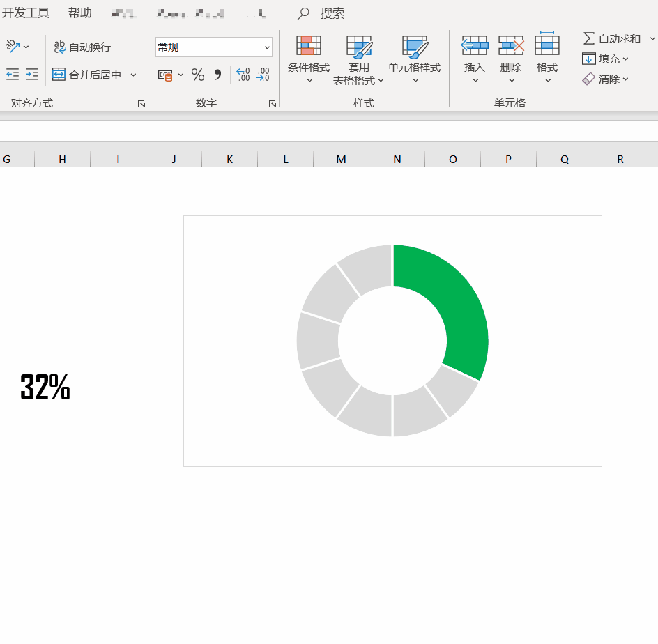Open the Fill (填充) dropdown
658x644 pixels.
coord(626,59)
